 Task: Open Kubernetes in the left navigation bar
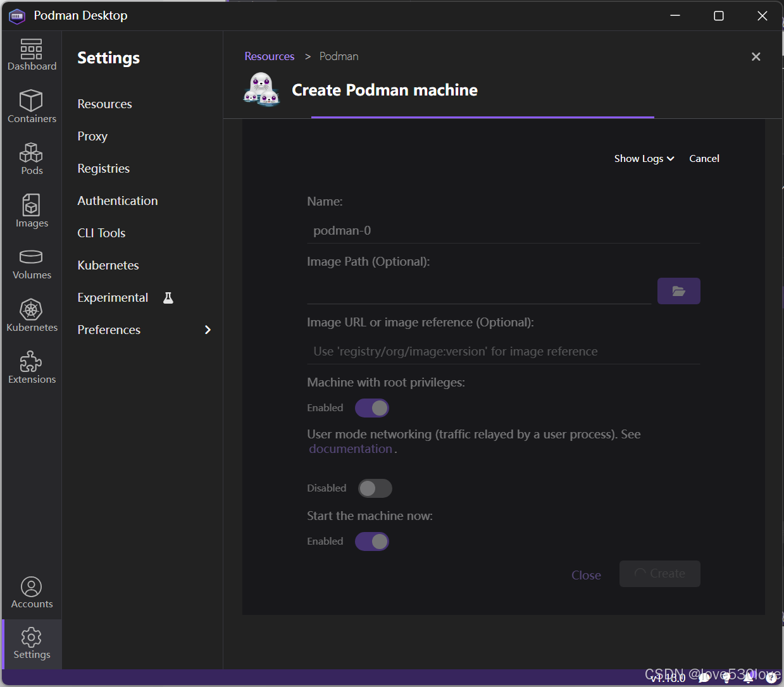click(x=32, y=316)
